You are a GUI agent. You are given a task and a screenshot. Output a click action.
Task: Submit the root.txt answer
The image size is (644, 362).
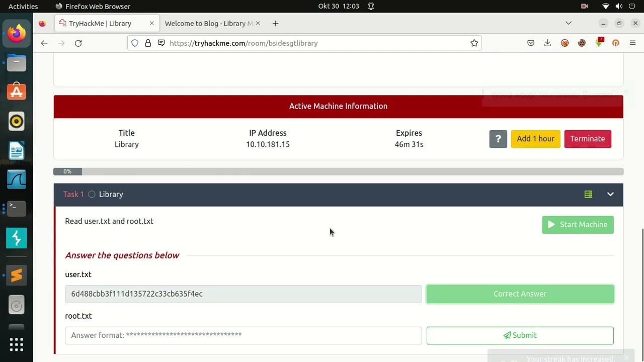click(x=520, y=335)
